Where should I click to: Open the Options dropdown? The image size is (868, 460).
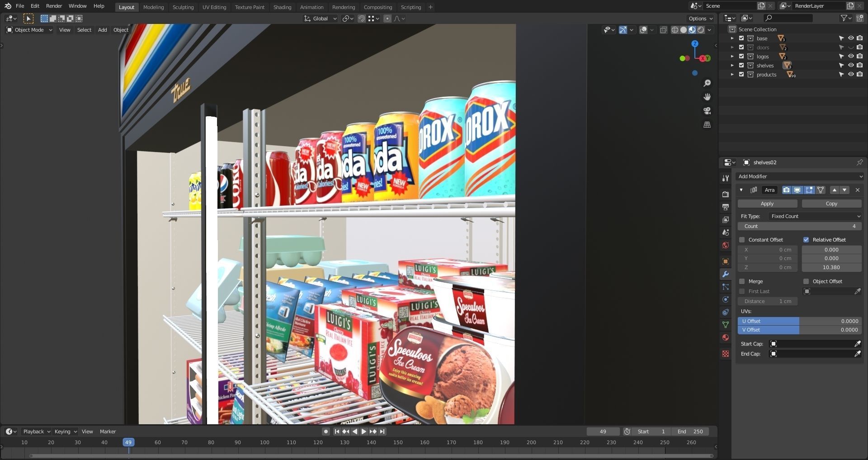701,19
